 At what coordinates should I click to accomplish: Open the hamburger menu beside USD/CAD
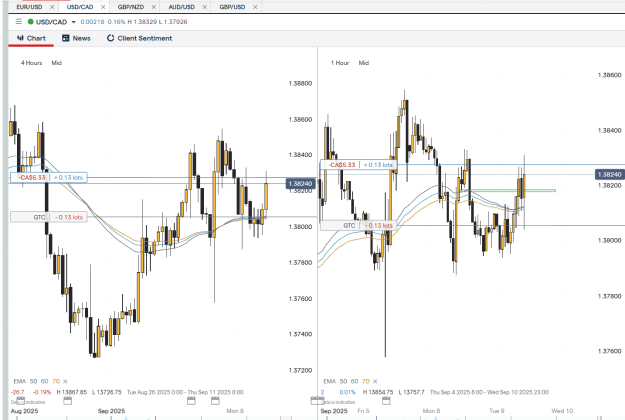pos(19,22)
